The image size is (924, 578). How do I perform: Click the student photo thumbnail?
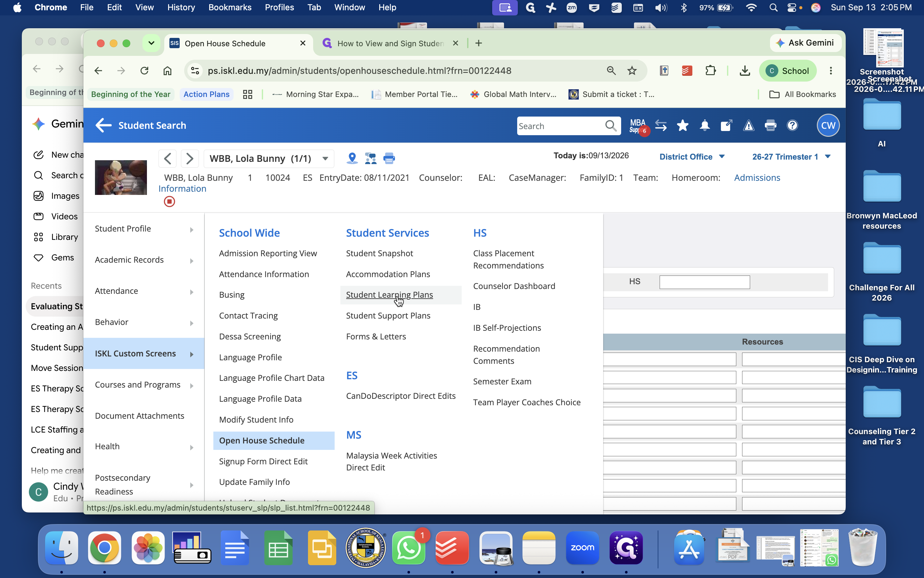click(121, 178)
